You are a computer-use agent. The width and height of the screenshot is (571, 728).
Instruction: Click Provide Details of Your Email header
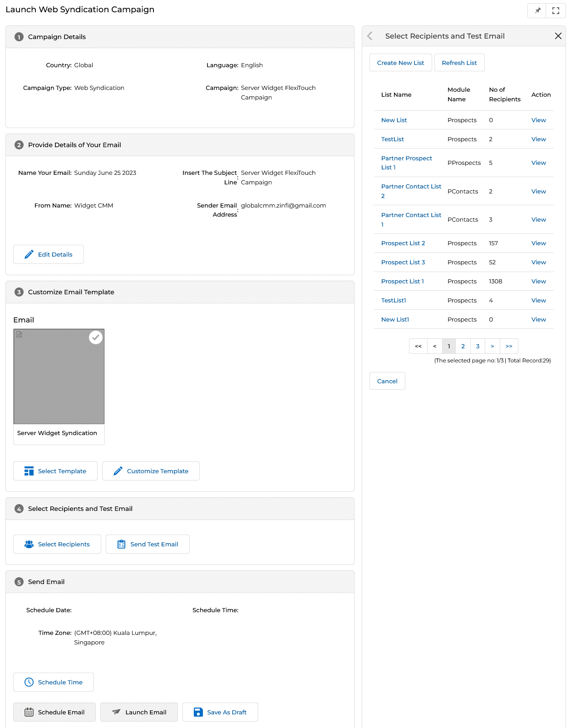point(180,145)
